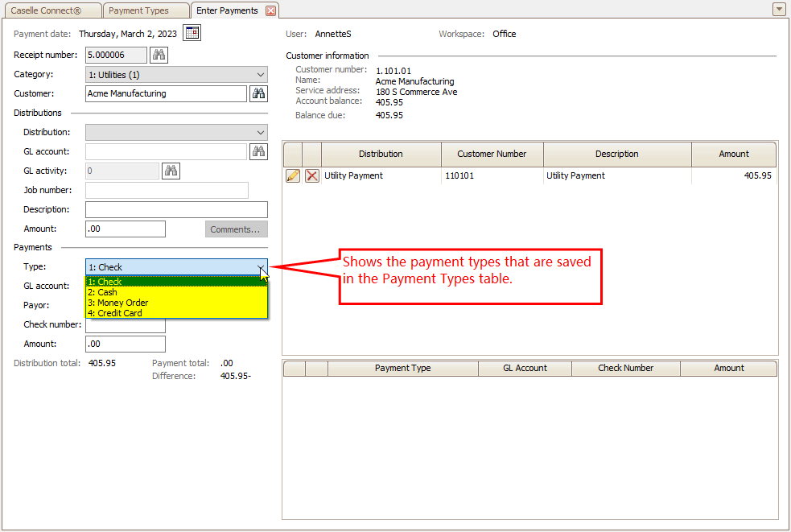Click the customer lookup binoculars icon
The height and width of the screenshot is (532, 791).
click(x=258, y=93)
